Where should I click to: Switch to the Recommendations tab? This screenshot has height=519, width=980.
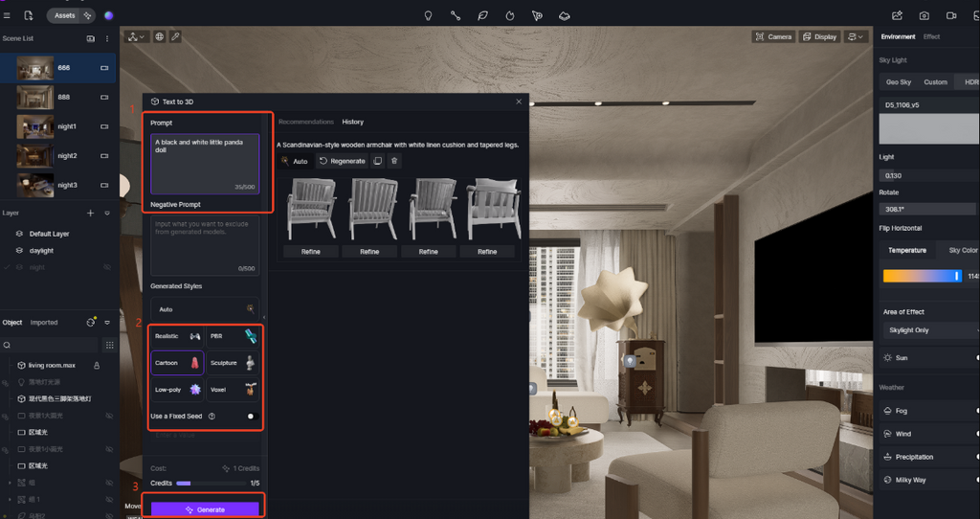coord(306,122)
